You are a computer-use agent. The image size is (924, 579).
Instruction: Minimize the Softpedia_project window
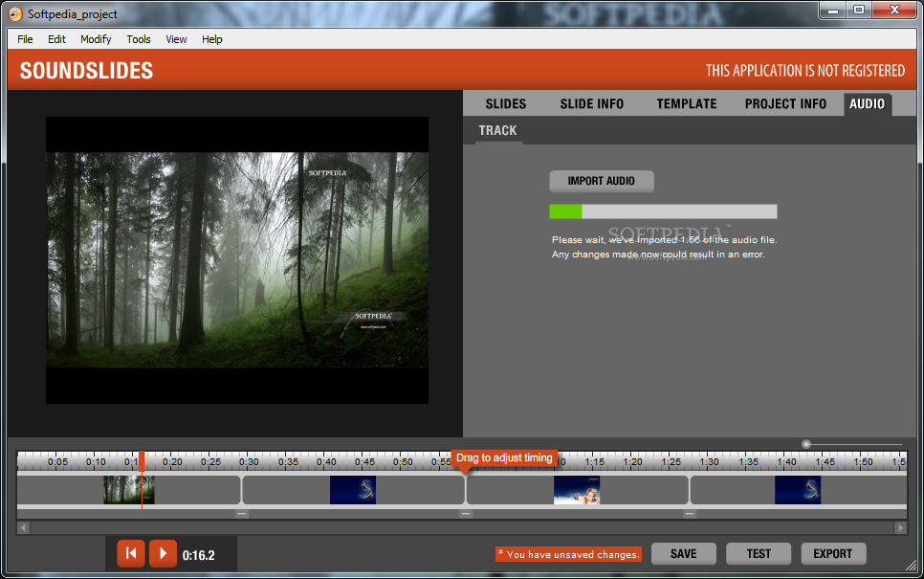(833, 10)
